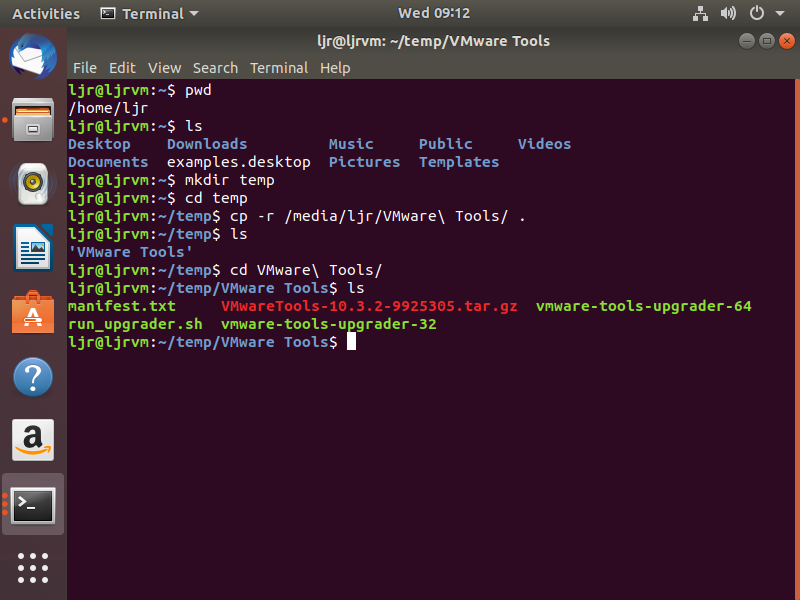The image size is (800, 600).
Task: Click the manifest.txt filename
Action: pos(122,306)
